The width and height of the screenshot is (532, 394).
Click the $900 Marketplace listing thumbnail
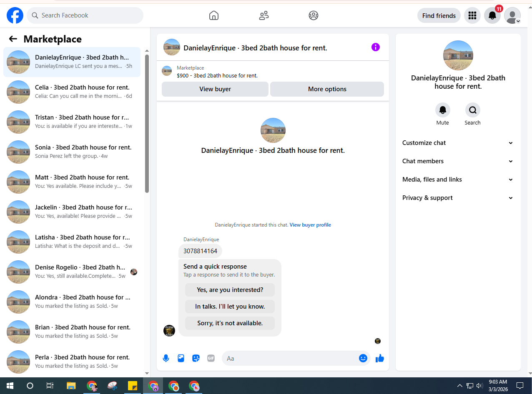tap(167, 71)
